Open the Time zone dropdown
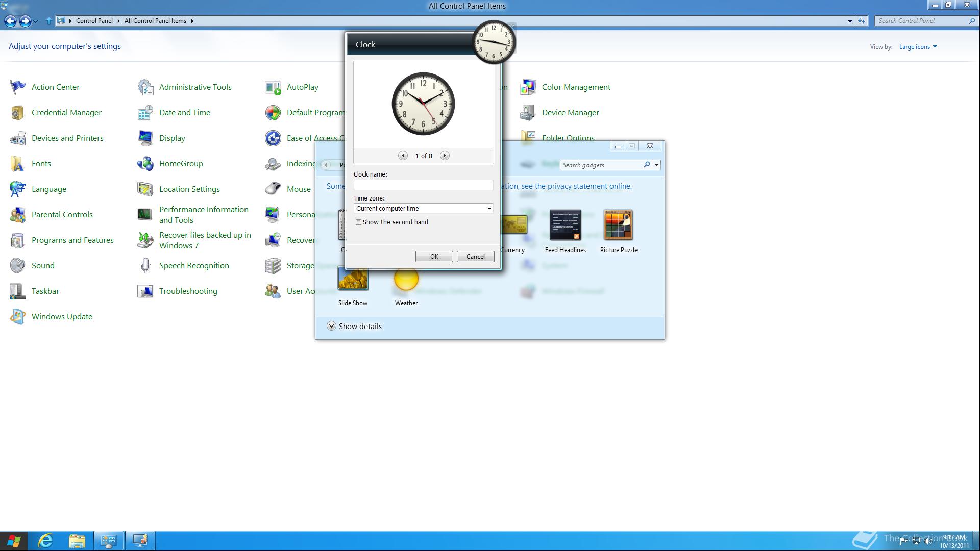 423,209
